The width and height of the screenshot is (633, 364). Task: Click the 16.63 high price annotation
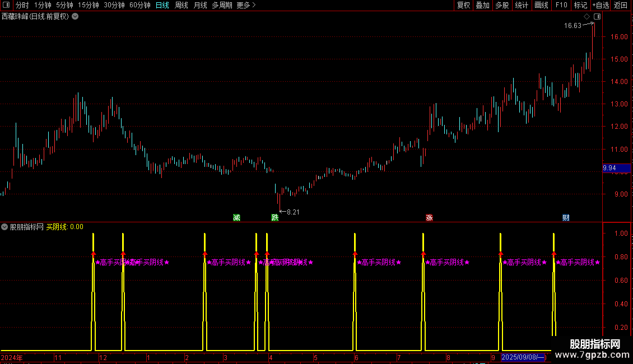[573, 25]
